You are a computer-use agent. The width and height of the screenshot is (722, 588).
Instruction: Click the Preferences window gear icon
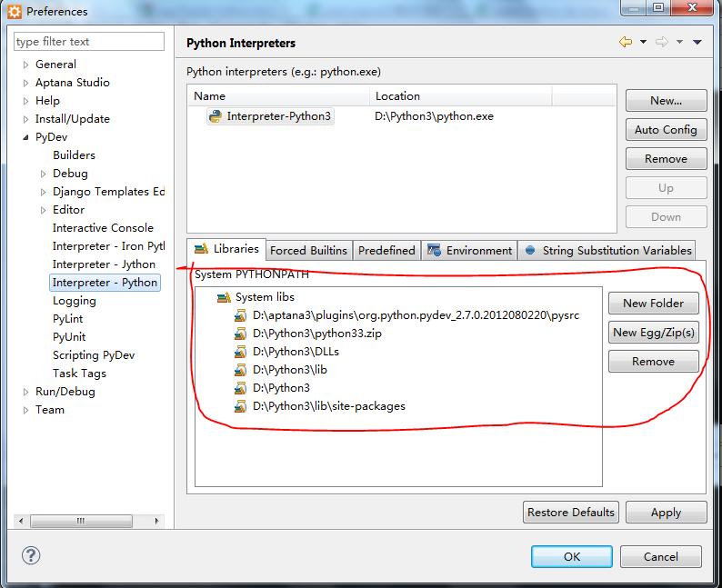click(x=15, y=12)
